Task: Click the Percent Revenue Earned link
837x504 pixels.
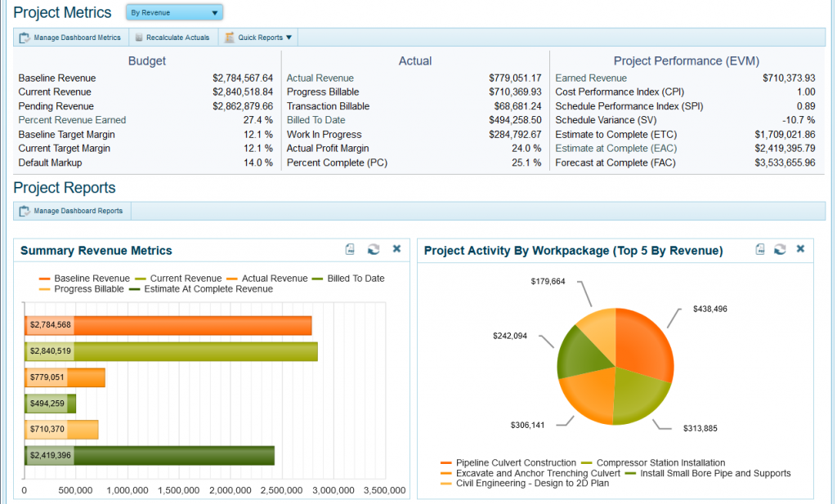Action: click(x=73, y=119)
